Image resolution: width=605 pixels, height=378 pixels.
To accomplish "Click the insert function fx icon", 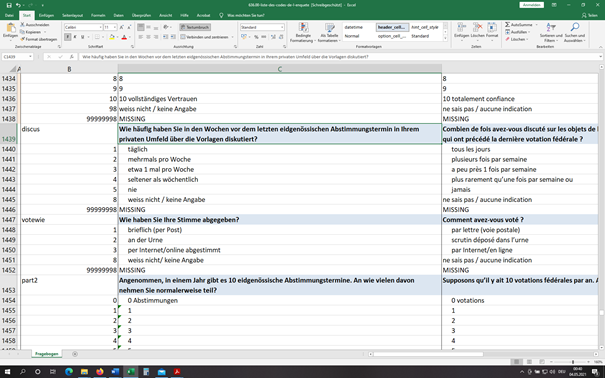I will 72,57.
